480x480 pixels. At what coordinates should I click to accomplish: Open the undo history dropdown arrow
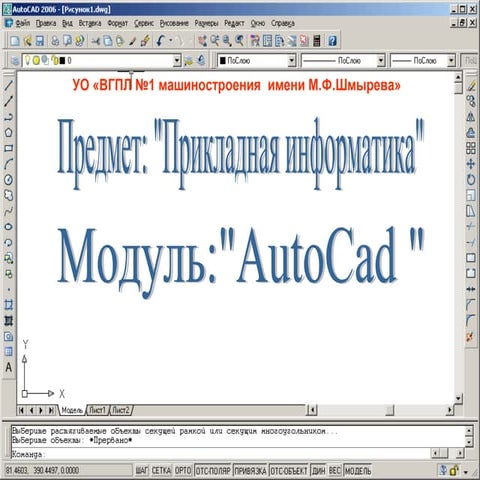(x=171, y=41)
